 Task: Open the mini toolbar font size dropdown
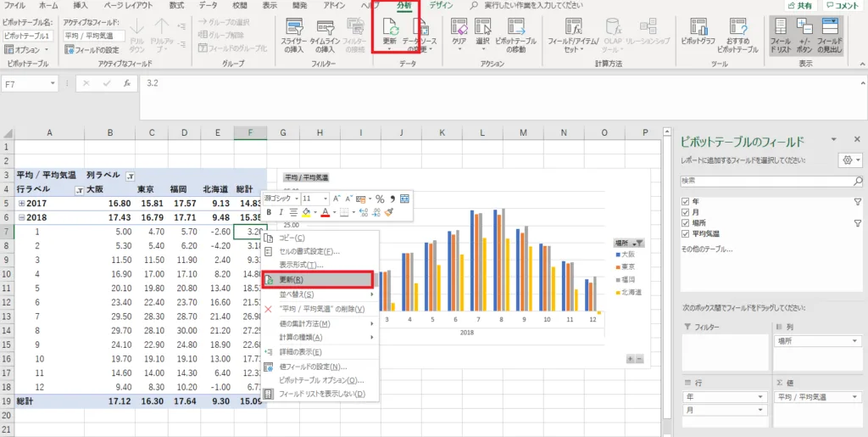coord(325,199)
